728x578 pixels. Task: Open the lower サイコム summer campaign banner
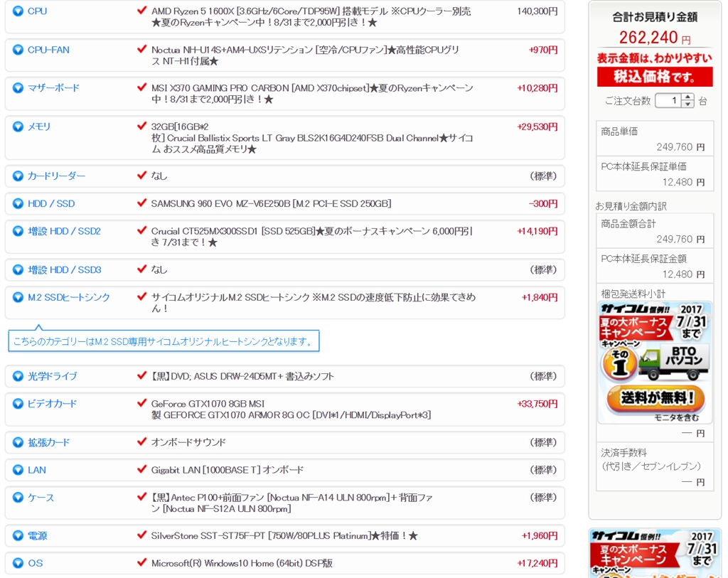pos(655,553)
